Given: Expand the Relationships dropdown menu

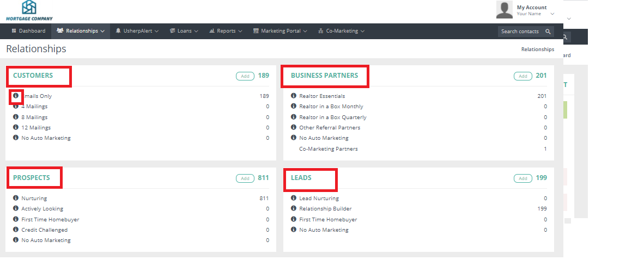Looking at the screenshot, I should tap(81, 31).
